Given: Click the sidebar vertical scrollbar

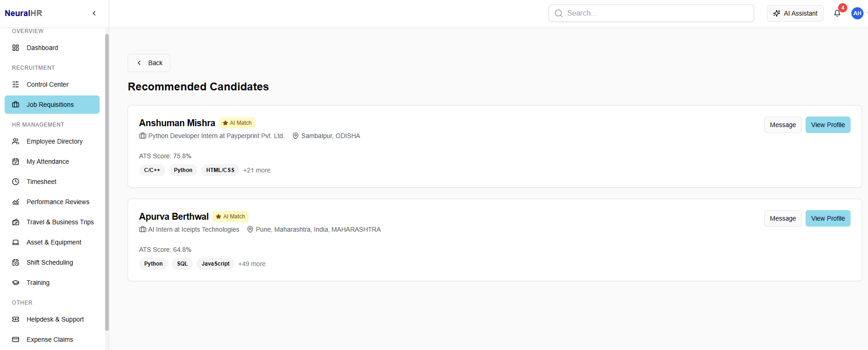Looking at the screenshot, I should [x=107, y=183].
